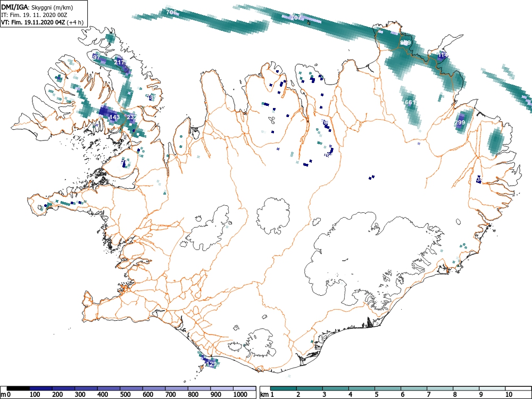Click the black 0–100 m legend swatch
The height and width of the screenshot is (399, 532).
click(18, 388)
